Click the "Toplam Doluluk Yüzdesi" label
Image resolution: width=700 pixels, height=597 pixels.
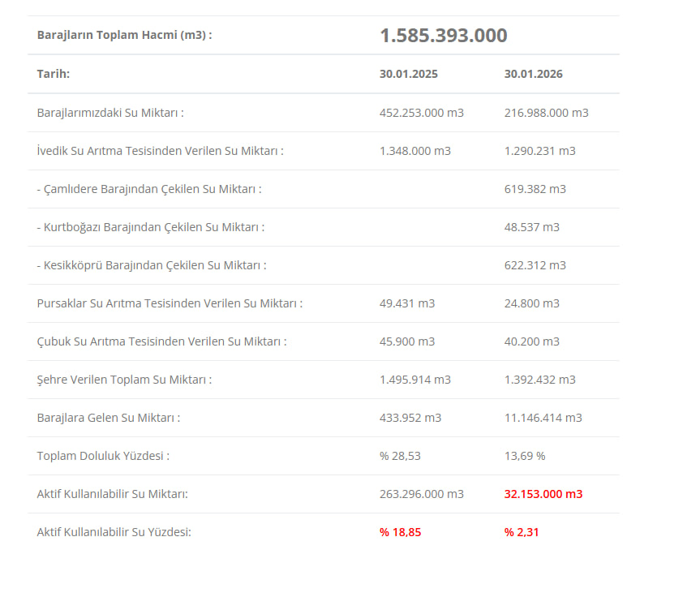click(x=103, y=456)
